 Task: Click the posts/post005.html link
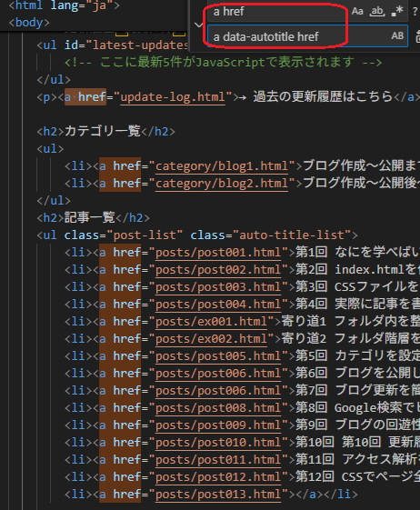coord(218,355)
